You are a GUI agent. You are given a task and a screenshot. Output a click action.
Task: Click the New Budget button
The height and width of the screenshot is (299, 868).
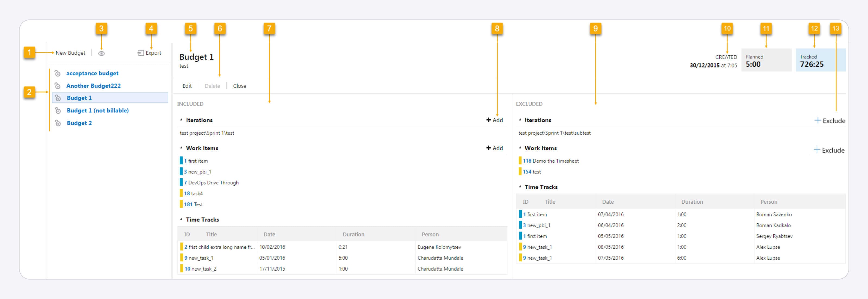70,53
